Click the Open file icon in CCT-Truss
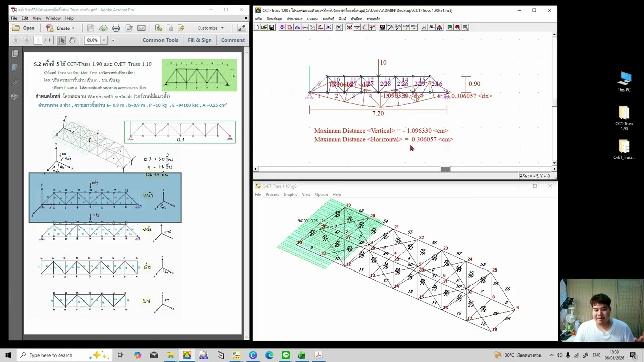The width and height of the screenshot is (644, 362). click(x=264, y=27)
